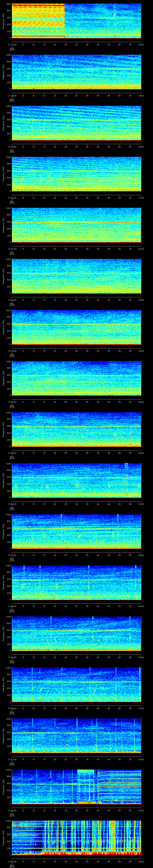Click the 26:00 end time label
153x868 pixels.
pyautogui.click(x=141, y=453)
